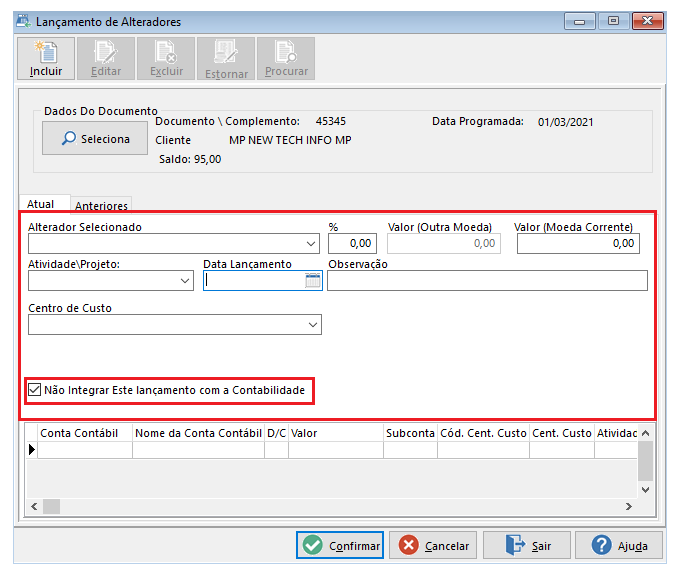Click document number 45345 text
The width and height of the screenshot is (686, 578).
tap(331, 121)
